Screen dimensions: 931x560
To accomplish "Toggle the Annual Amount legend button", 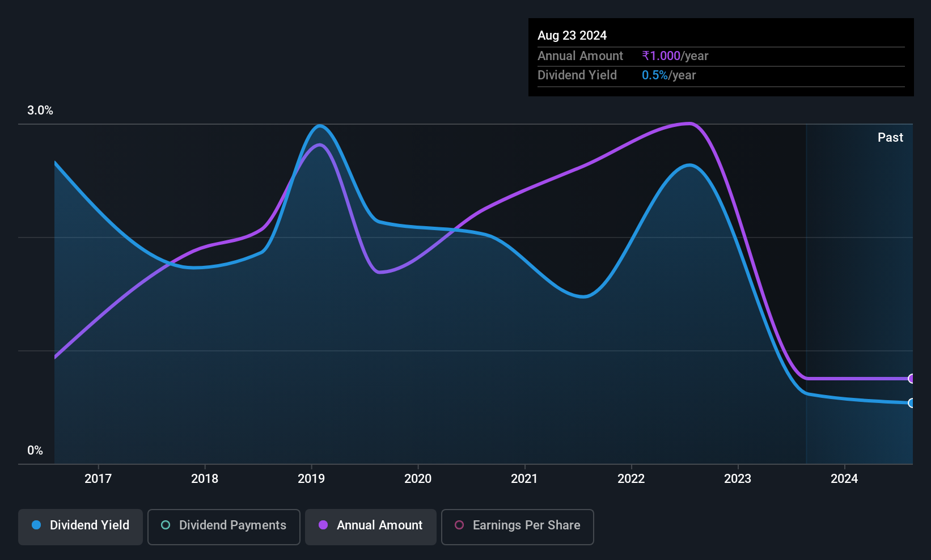I will [x=371, y=527].
